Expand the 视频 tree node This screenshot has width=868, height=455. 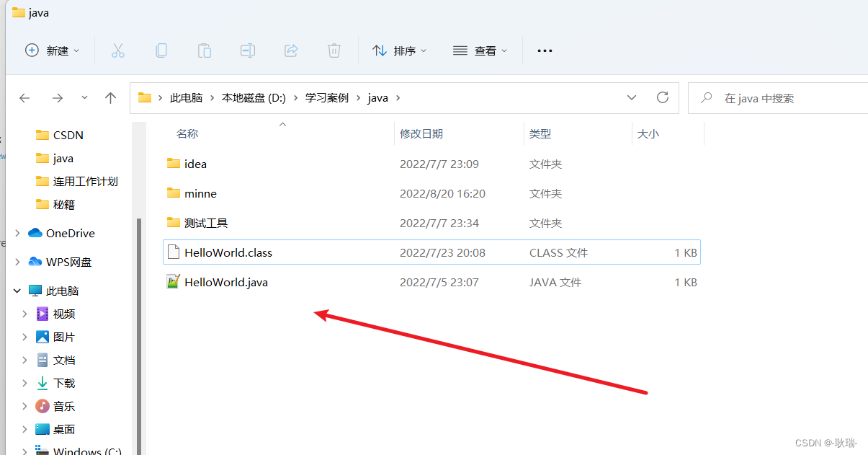[24, 314]
